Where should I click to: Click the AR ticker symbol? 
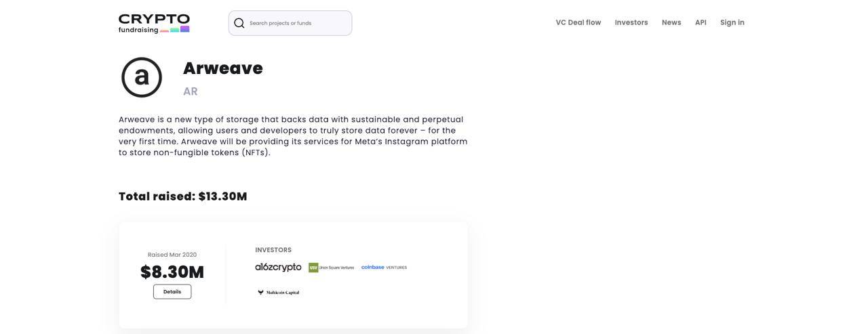pyautogui.click(x=191, y=91)
